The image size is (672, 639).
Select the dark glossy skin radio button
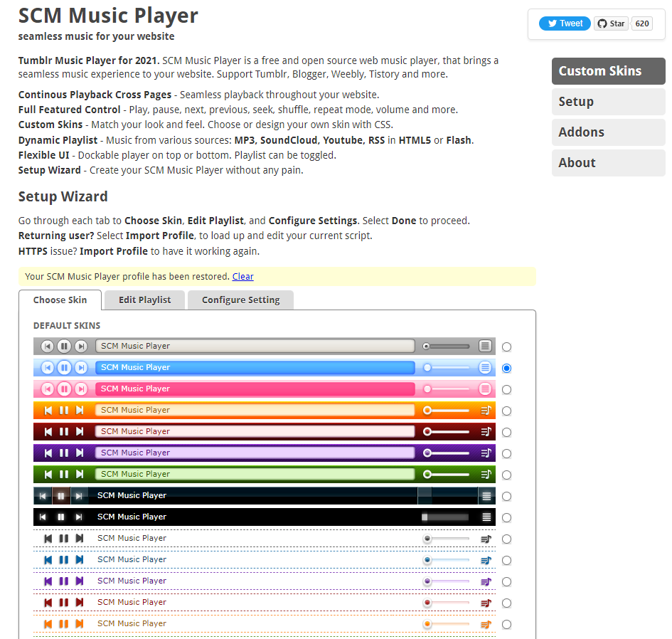tap(506, 497)
